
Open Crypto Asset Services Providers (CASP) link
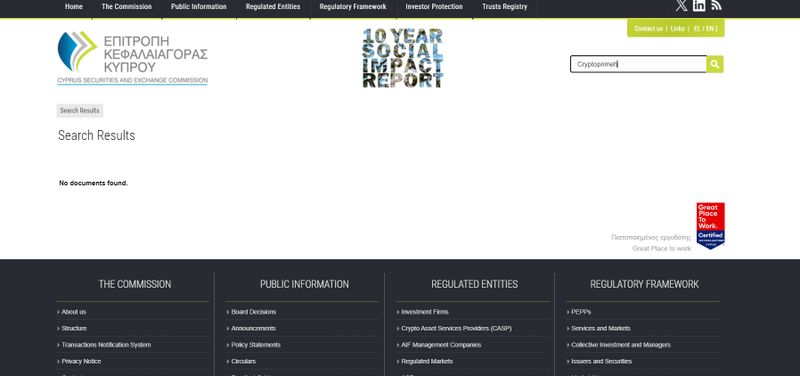tap(456, 329)
